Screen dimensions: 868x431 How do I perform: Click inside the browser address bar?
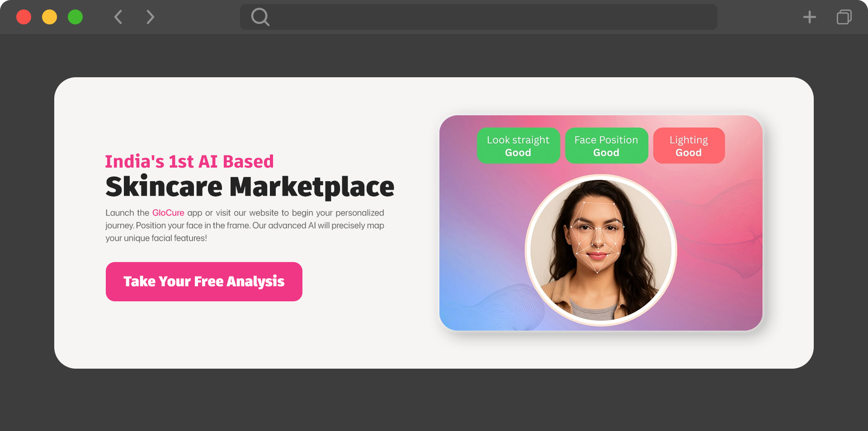[479, 17]
